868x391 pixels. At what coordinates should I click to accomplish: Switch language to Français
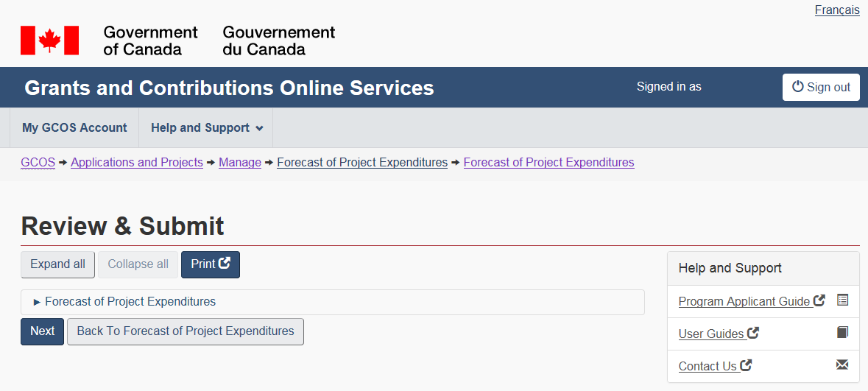click(x=837, y=10)
